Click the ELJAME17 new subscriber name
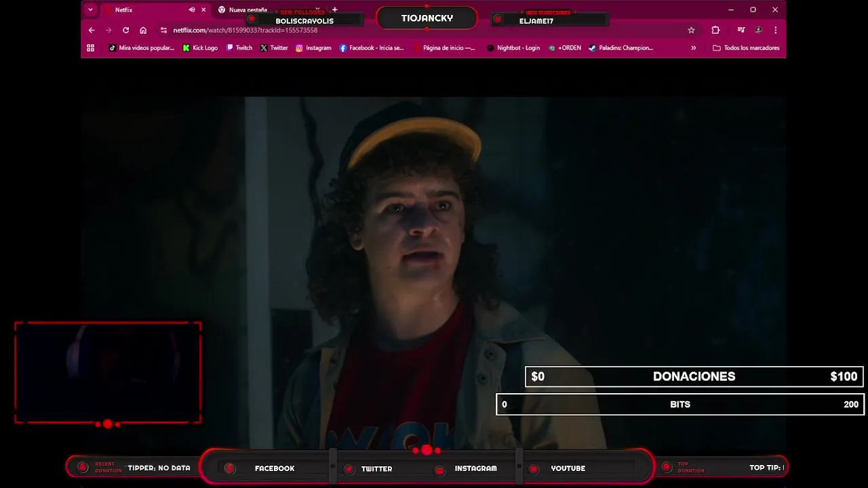This screenshot has width=868, height=488. click(x=536, y=21)
